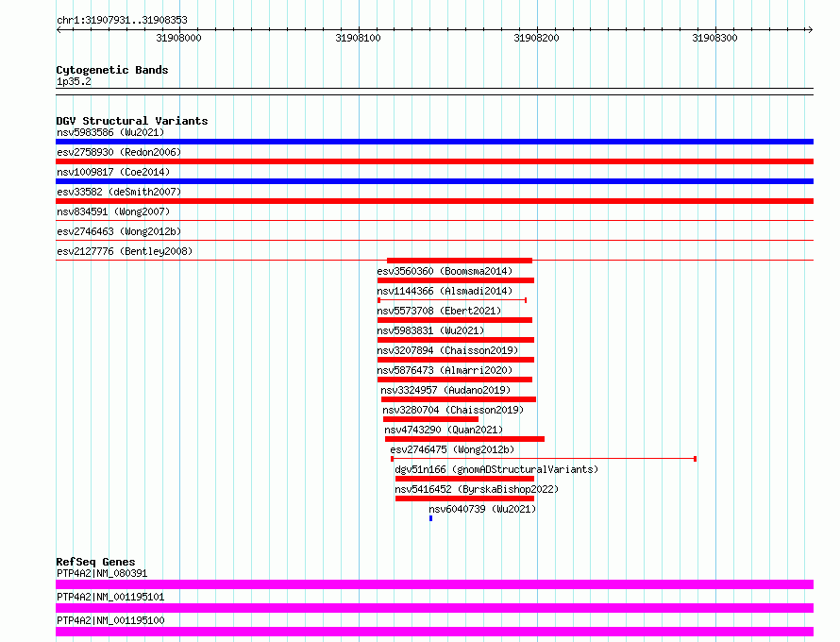Open dgv51n166 (gnomADStructuralVariants) label

496,469
